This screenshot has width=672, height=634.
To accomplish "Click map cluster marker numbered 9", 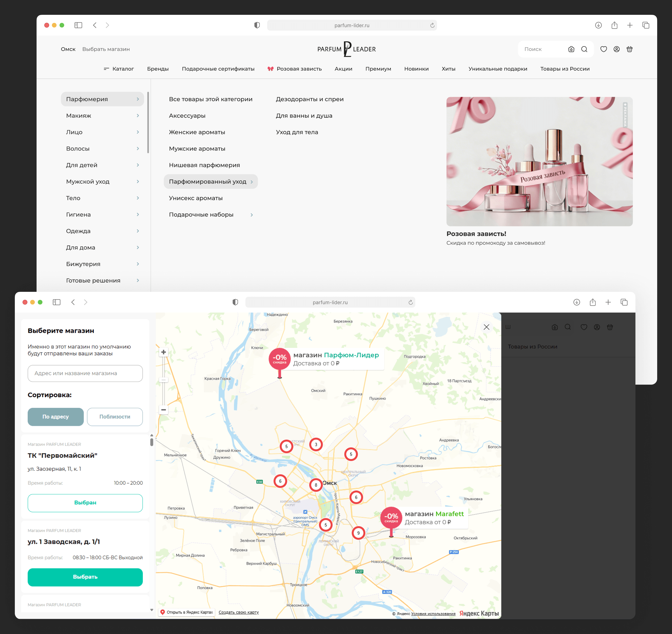I will (358, 533).
